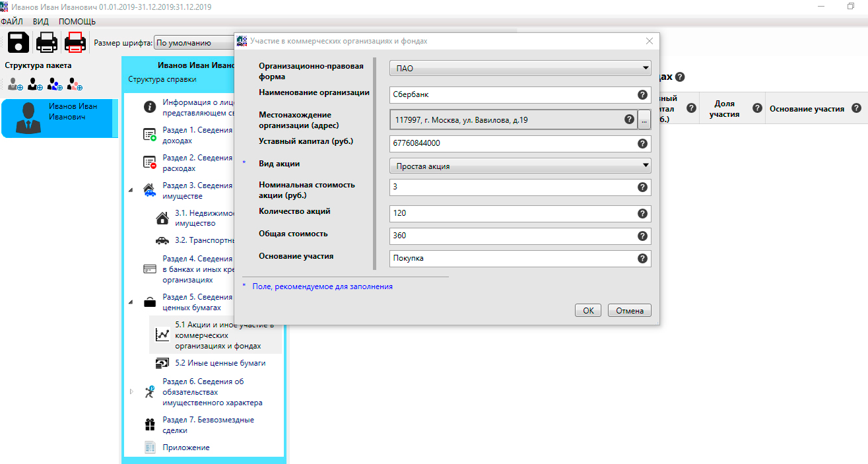Screen dimensions: 868x464
Task: Open the ПОМОЩЬ menu
Action: (77, 22)
